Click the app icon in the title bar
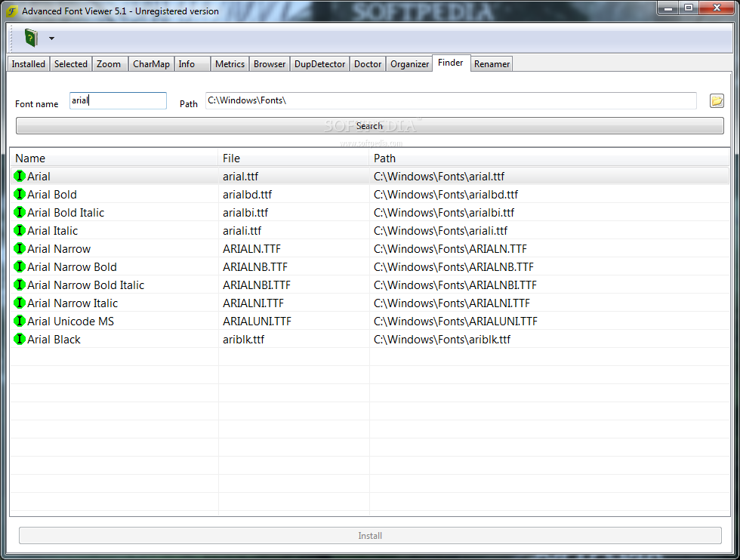This screenshot has width=740, height=560. point(12,11)
